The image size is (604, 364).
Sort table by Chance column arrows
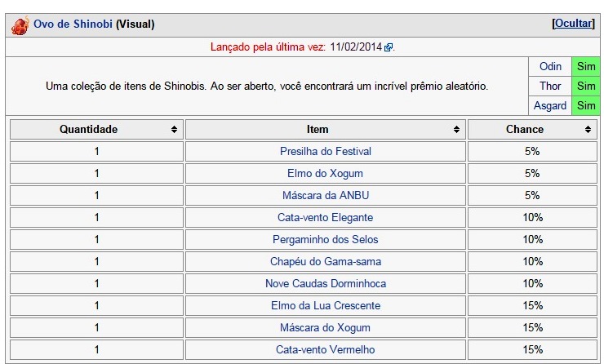(x=588, y=130)
